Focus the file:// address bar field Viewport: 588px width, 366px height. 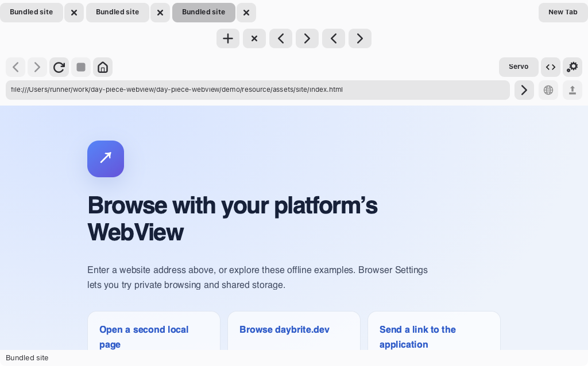tap(258, 90)
